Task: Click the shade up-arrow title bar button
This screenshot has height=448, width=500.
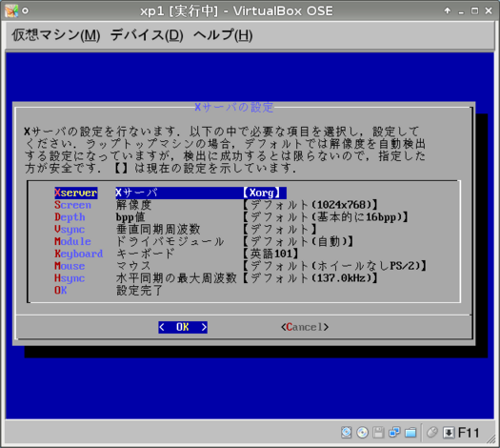Action: (448, 10)
